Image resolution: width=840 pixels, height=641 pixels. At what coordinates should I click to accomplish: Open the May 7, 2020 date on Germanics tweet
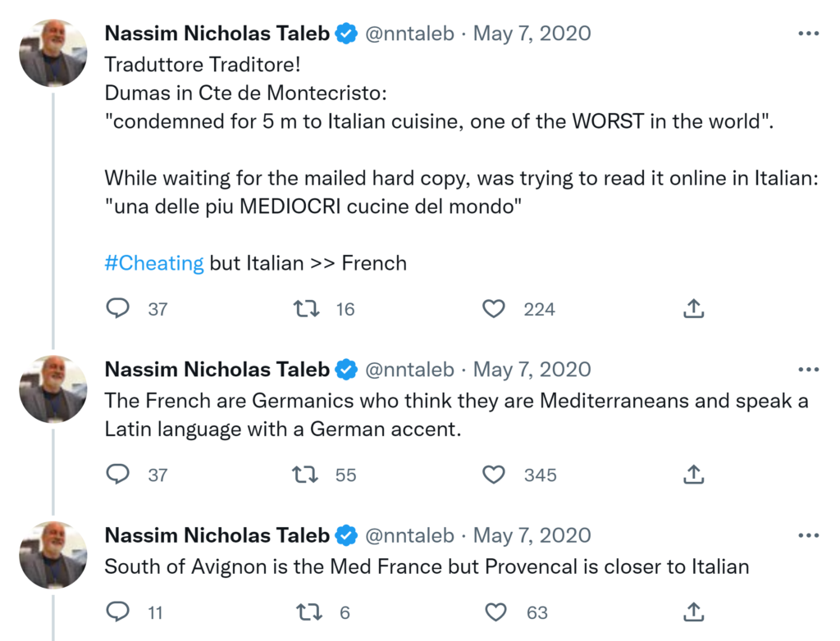(x=532, y=370)
